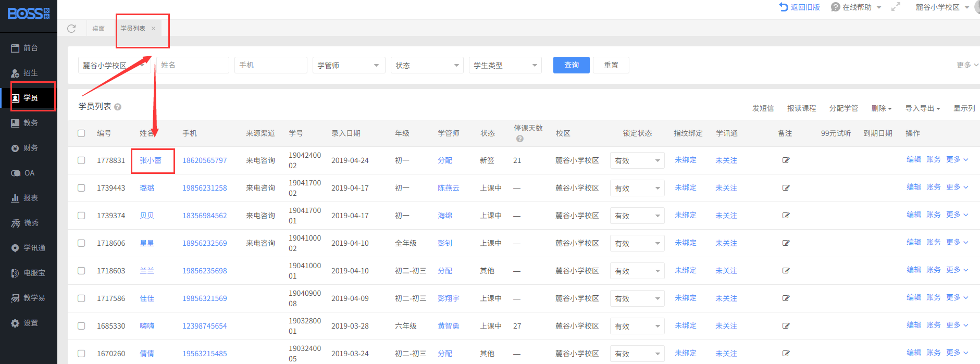Check the row 1670260 checkbox
This screenshot has height=364, width=980.
coord(81,354)
